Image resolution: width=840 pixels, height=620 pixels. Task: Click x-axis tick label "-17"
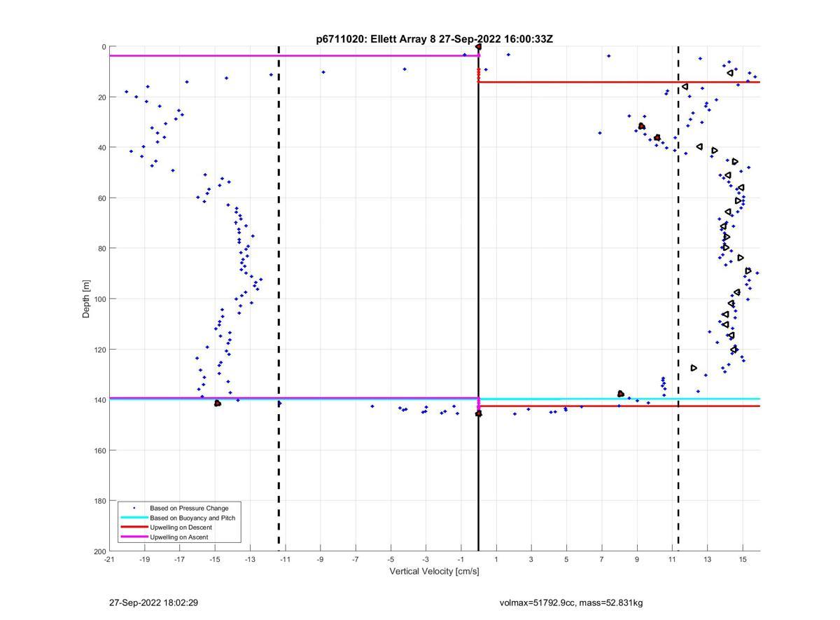(x=179, y=559)
